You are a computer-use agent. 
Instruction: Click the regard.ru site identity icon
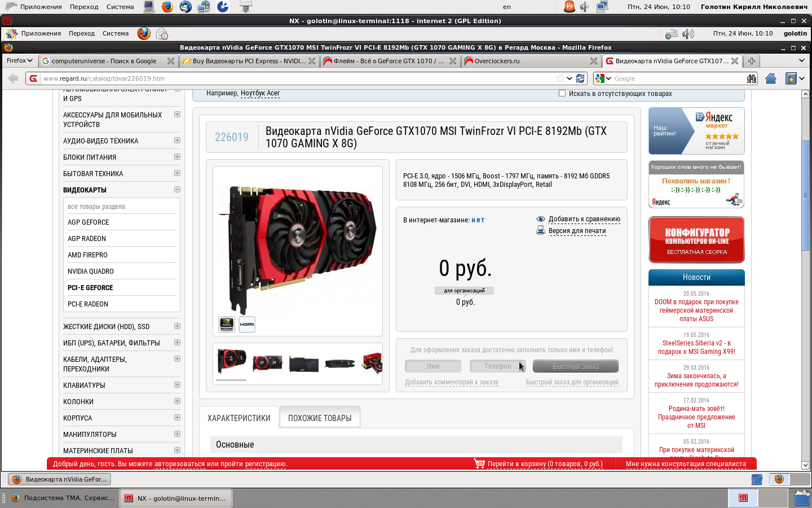(33, 78)
